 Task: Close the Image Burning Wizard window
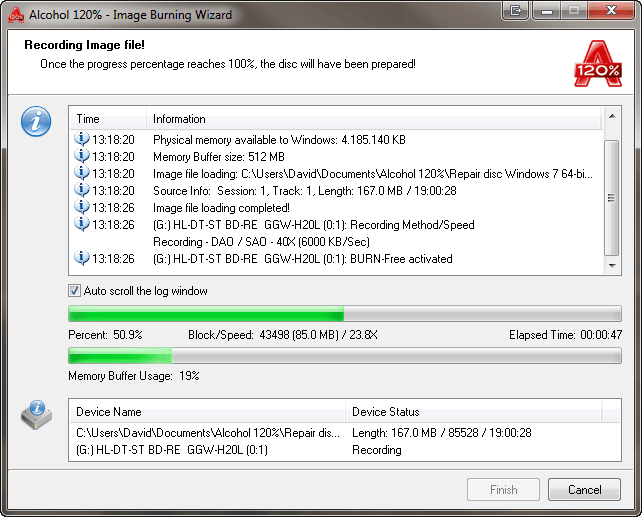tap(611, 10)
